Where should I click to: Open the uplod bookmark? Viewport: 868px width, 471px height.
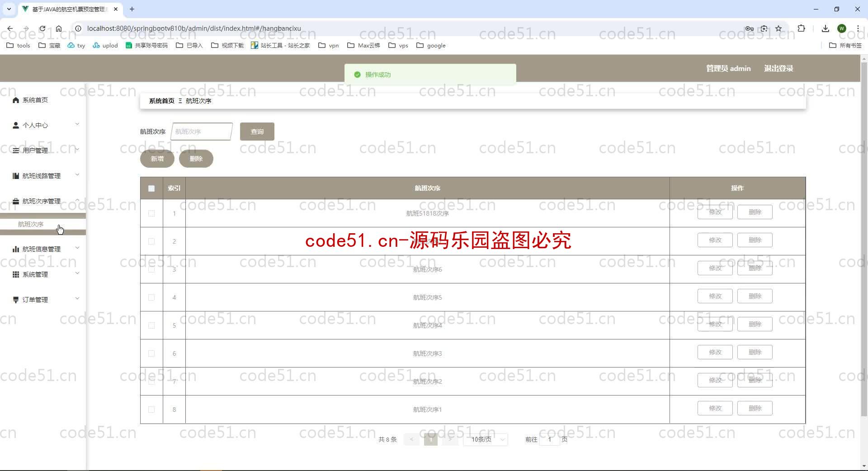pos(105,45)
